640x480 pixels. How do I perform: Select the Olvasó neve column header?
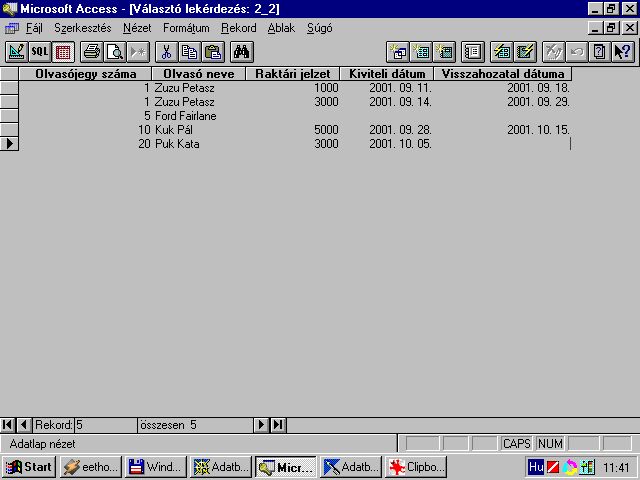pos(199,74)
